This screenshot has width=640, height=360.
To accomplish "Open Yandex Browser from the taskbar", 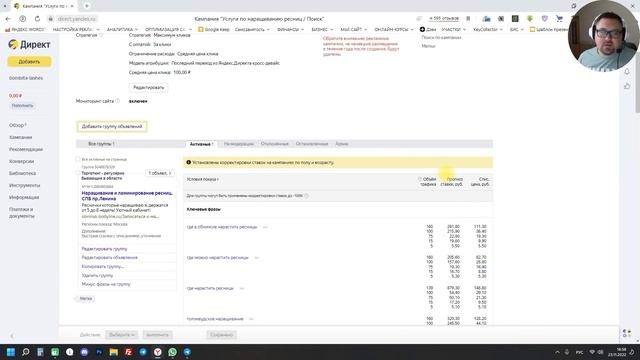I will tap(158, 352).
